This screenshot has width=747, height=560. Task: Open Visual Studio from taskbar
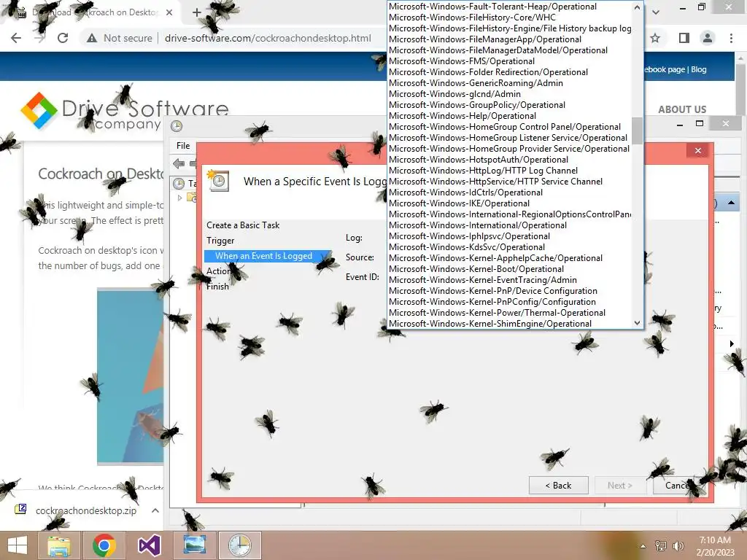point(149,545)
